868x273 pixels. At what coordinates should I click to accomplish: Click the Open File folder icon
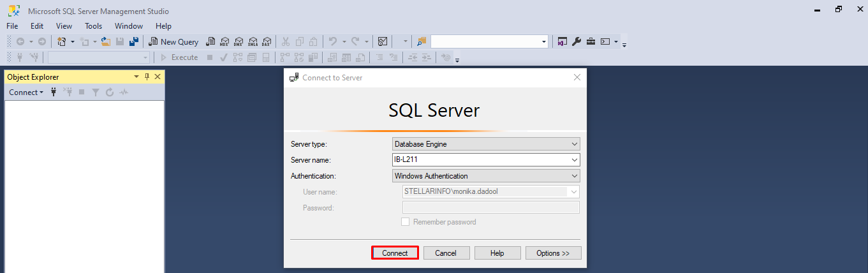(106, 41)
